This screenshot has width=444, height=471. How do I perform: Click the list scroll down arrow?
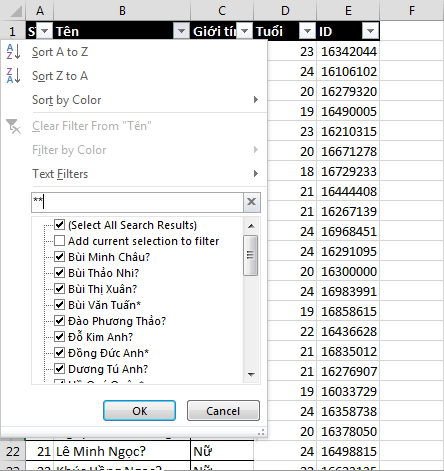251,374
